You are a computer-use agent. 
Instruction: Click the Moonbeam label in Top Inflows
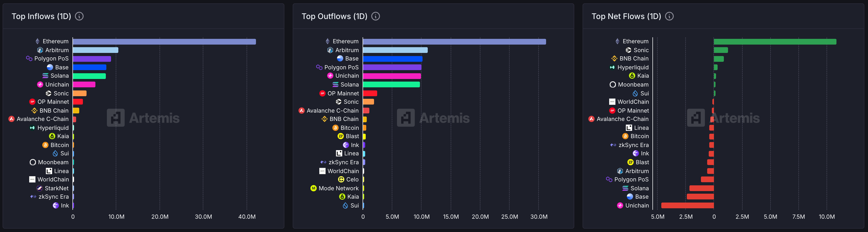click(53, 162)
